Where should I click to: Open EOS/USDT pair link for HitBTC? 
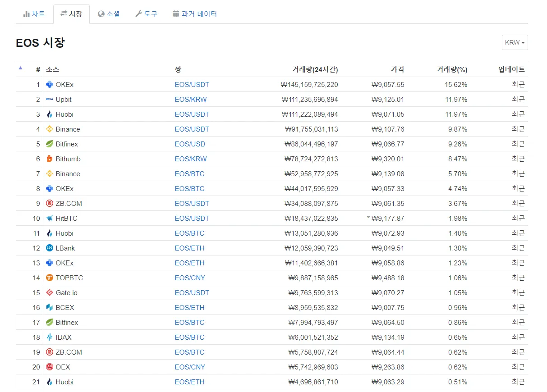pyautogui.click(x=192, y=218)
